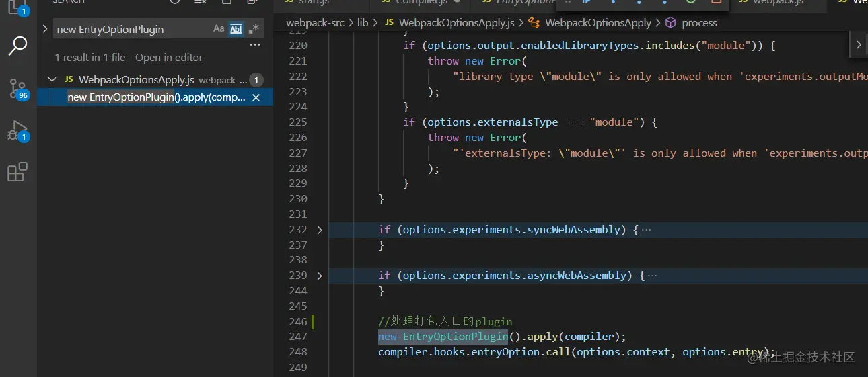
Task: Open the 'new EntryOptionPlugin().apply' search match
Action: tap(157, 97)
